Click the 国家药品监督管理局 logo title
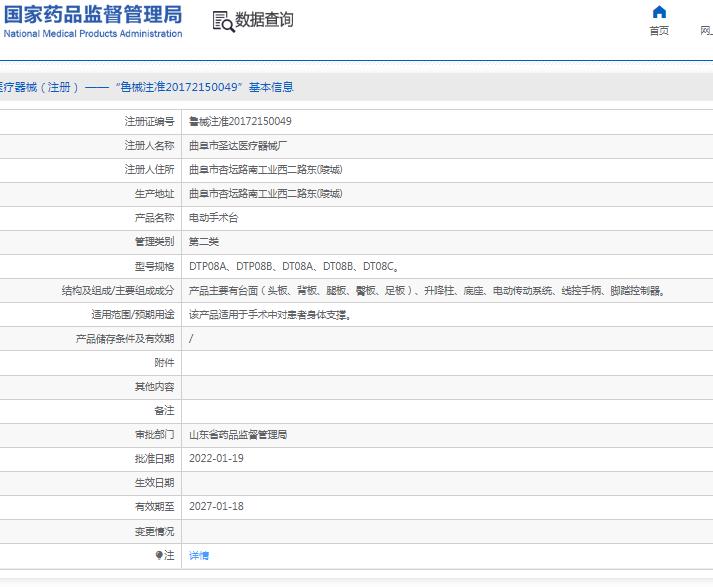Screen dimensions: 713x587 93,14
